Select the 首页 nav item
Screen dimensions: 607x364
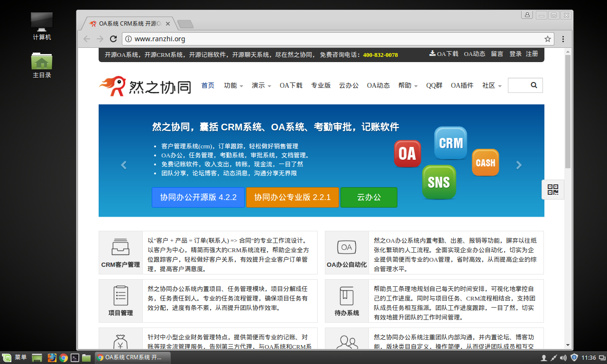pyautogui.click(x=208, y=86)
